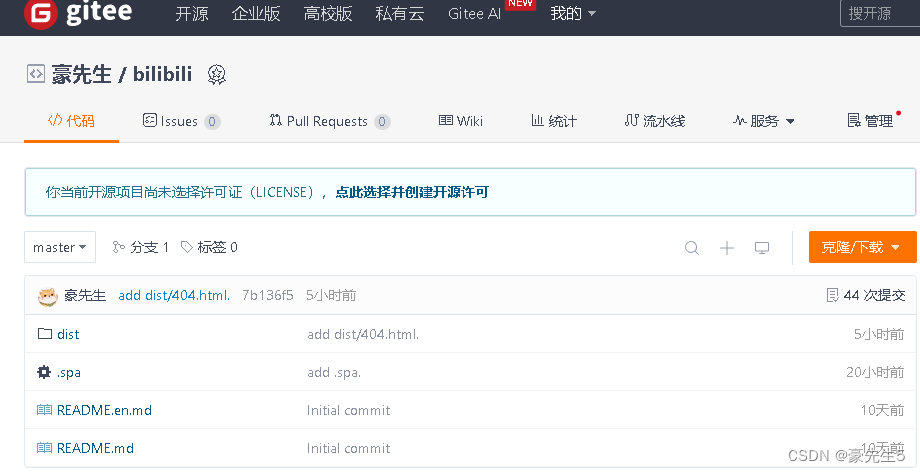Open 豪先生 user profile link
Viewport: 920px width, 473px height.
(x=82, y=74)
